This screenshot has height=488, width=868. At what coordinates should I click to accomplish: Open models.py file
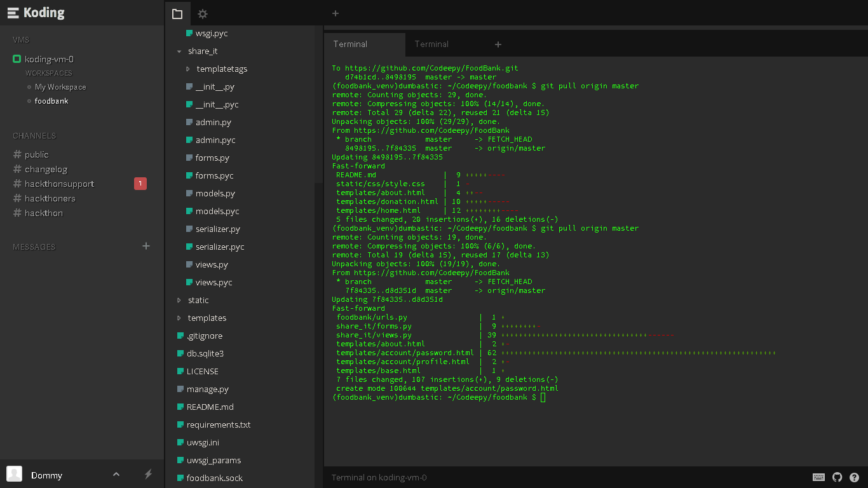215,193
